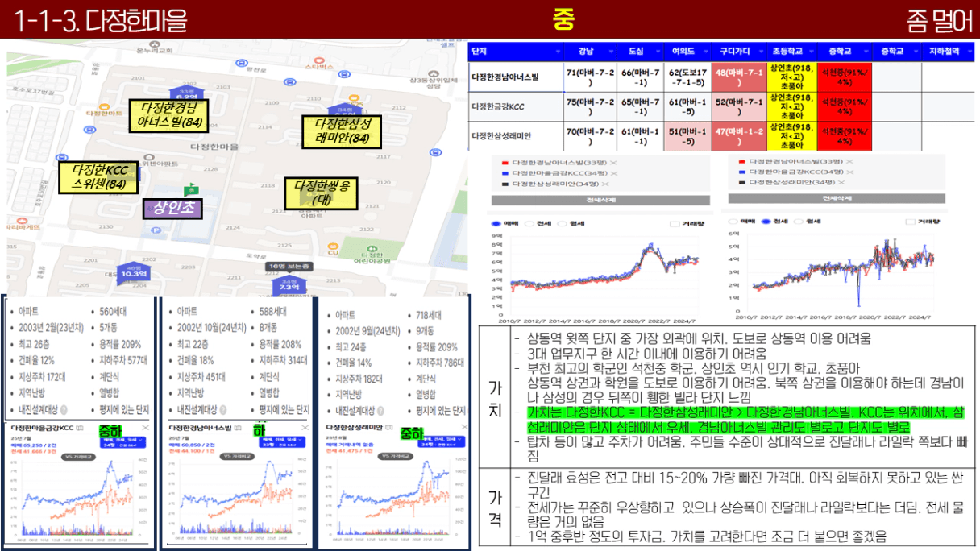Close the 다정한마을금강KCC price card
This screenshot has height=551, width=980.
click(145, 427)
